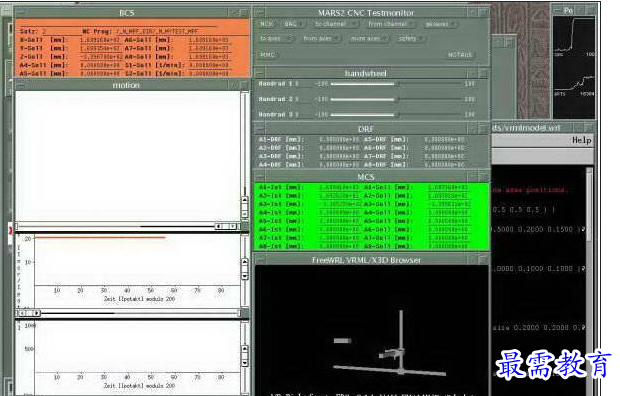
Task: Click the MMC button
Action: (267, 55)
